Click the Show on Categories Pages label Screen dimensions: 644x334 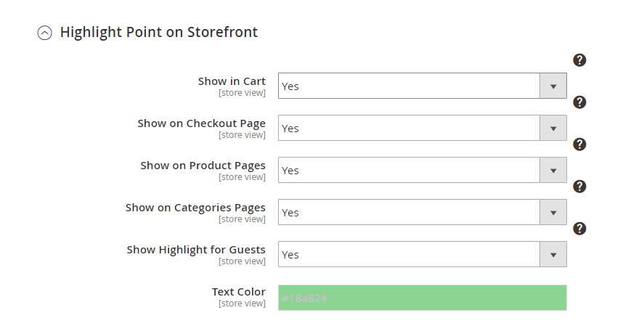point(195,208)
